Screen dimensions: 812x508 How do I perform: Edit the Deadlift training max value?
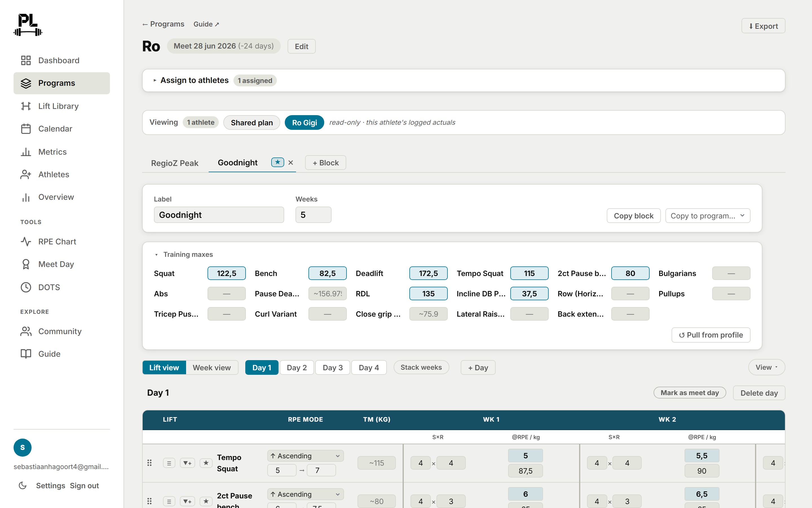(428, 273)
